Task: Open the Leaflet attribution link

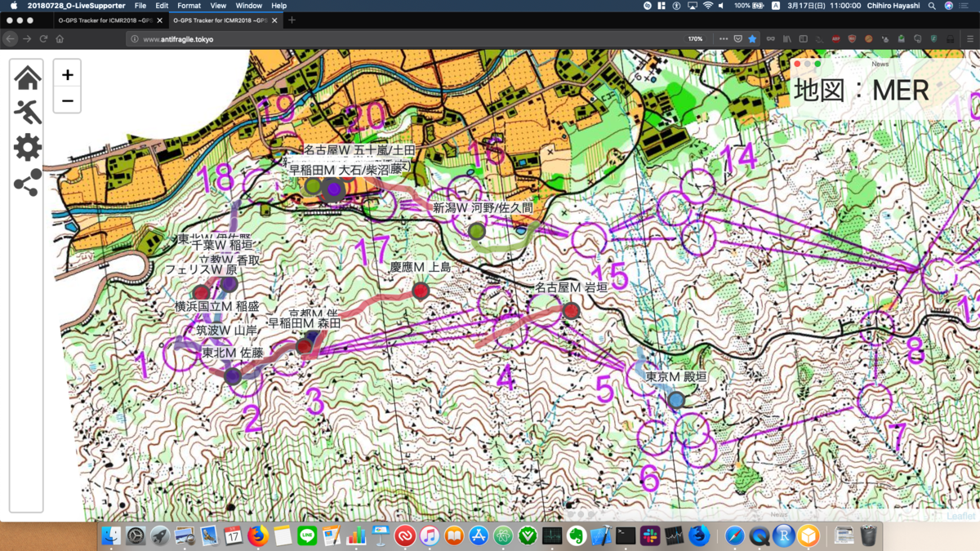Action: tap(961, 516)
